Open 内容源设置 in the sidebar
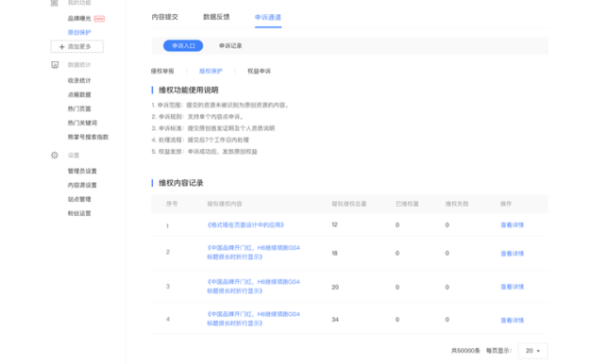 [x=82, y=185]
